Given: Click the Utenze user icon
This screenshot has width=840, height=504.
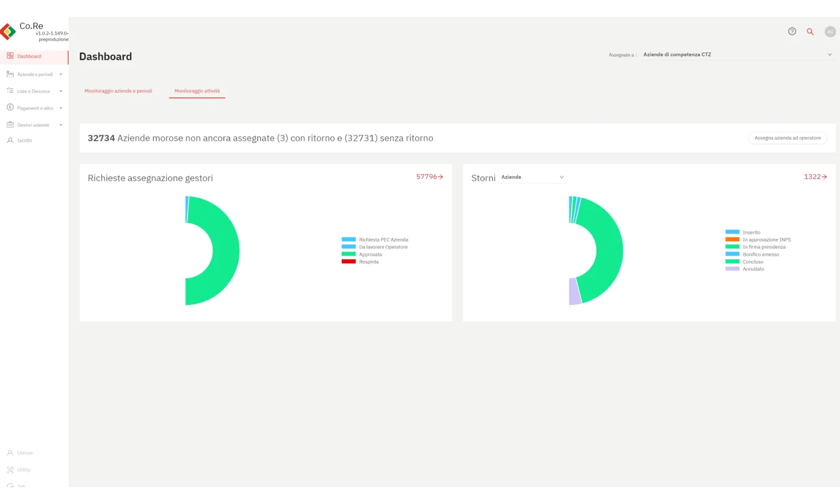Looking at the screenshot, I should click(10, 453).
